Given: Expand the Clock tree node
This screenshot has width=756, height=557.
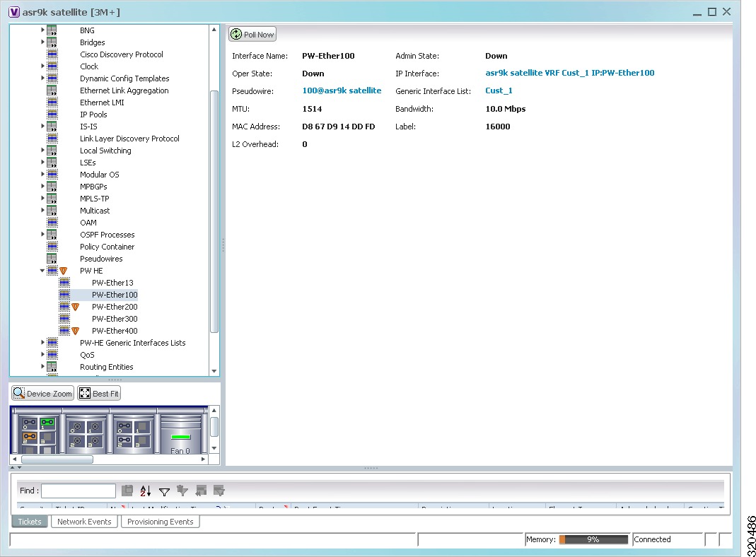Looking at the screenshot, I should (x=42, y=66).
